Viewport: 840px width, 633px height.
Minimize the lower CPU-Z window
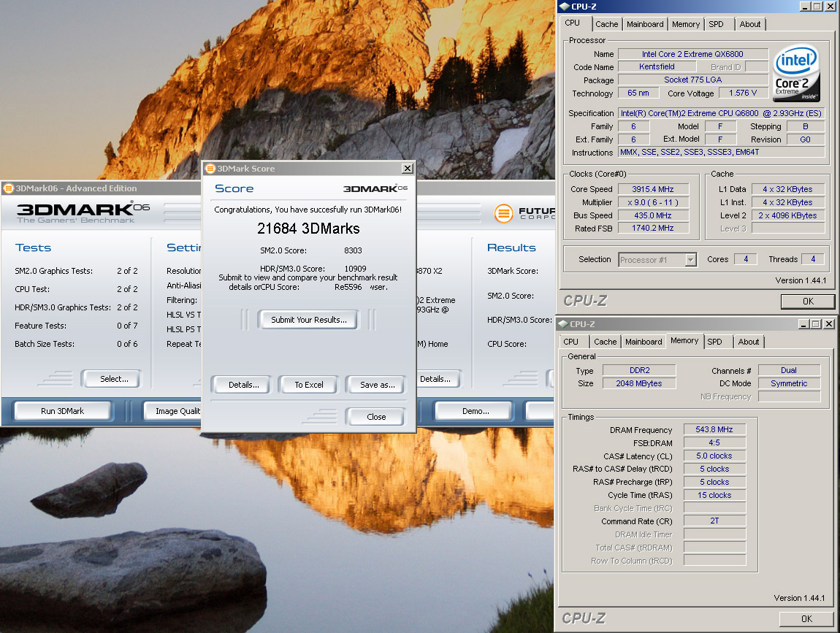[803, 324]
